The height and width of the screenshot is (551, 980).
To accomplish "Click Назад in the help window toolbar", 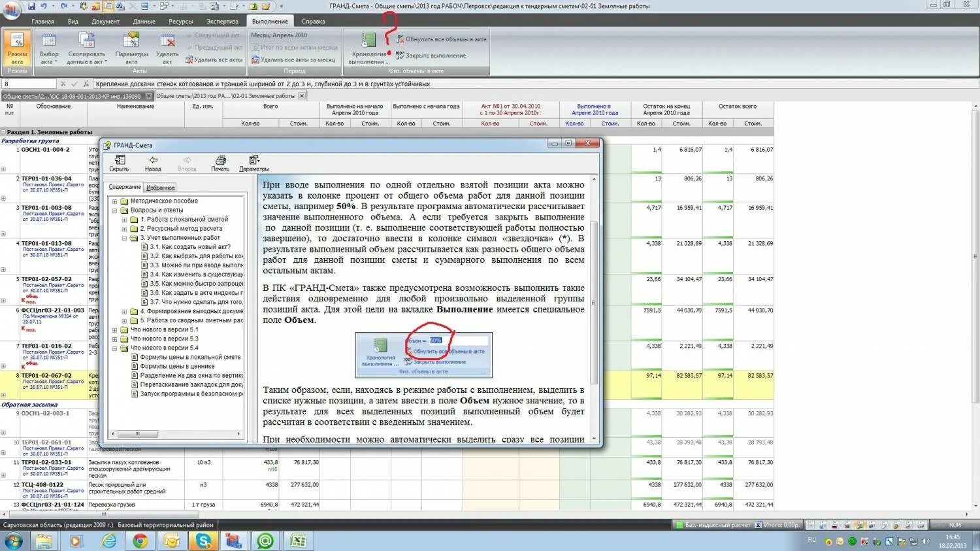I will (153, 163).
